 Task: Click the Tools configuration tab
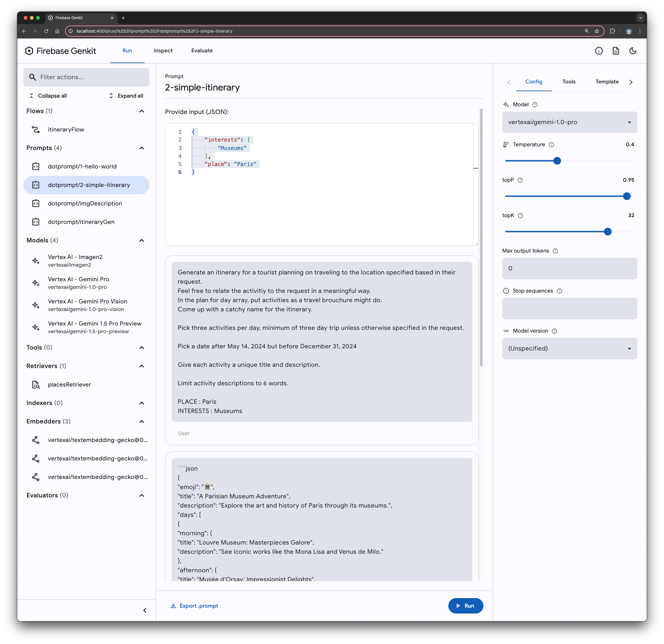[x=569, y=82]
